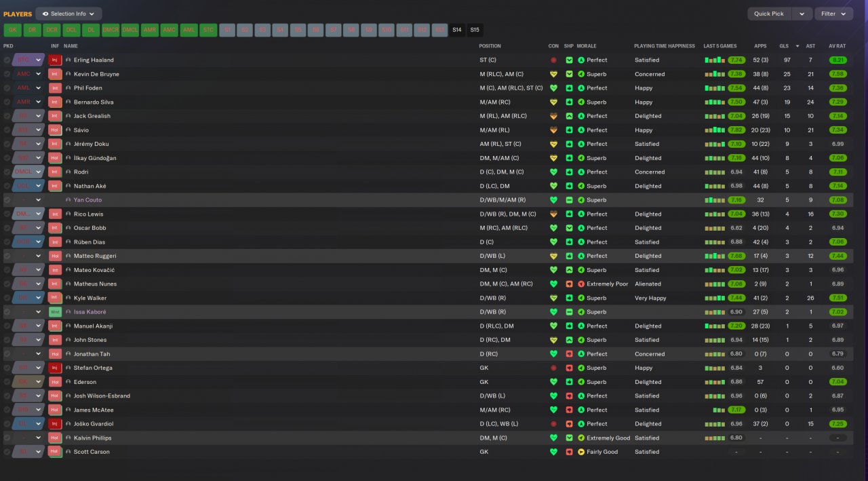
Task: Click Matheus Nunes's Alienated playing time status
Action: coord(648,284)
